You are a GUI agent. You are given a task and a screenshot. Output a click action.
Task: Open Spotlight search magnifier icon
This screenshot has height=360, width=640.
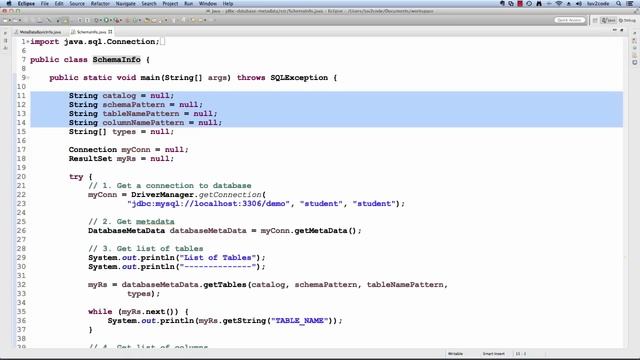click(619, 4)
